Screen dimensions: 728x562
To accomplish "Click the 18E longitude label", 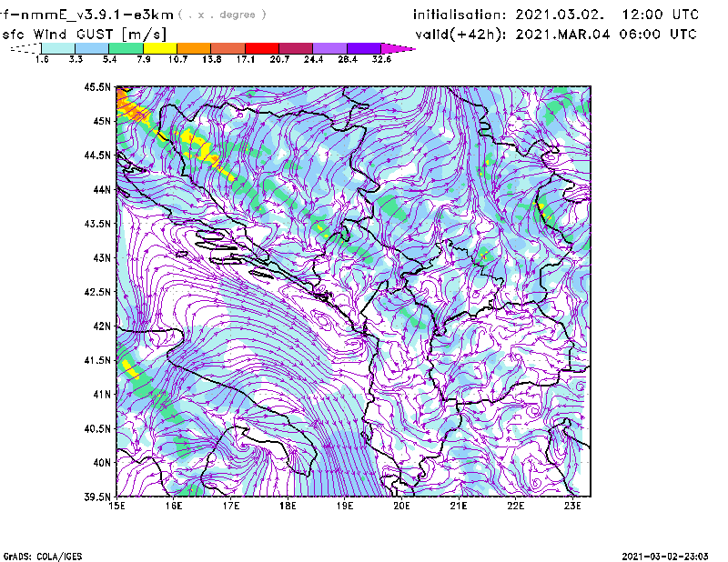I will tap(288, 506).
